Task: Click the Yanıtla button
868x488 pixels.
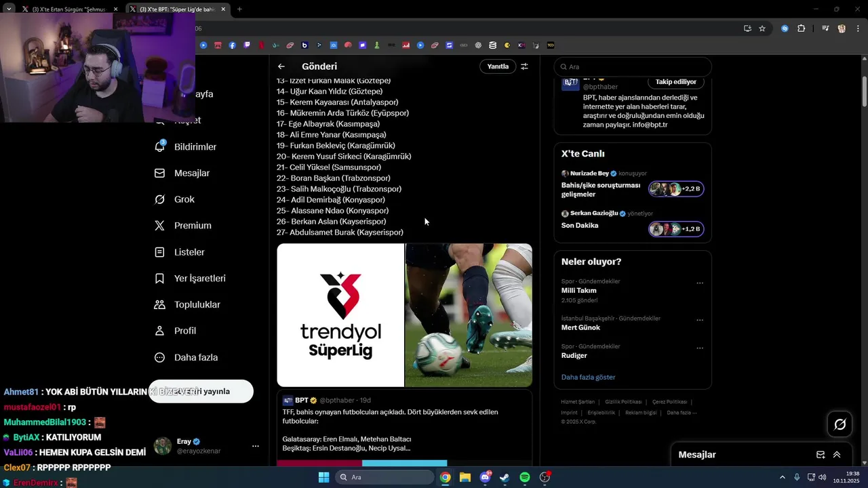Action: coord(498,66)
